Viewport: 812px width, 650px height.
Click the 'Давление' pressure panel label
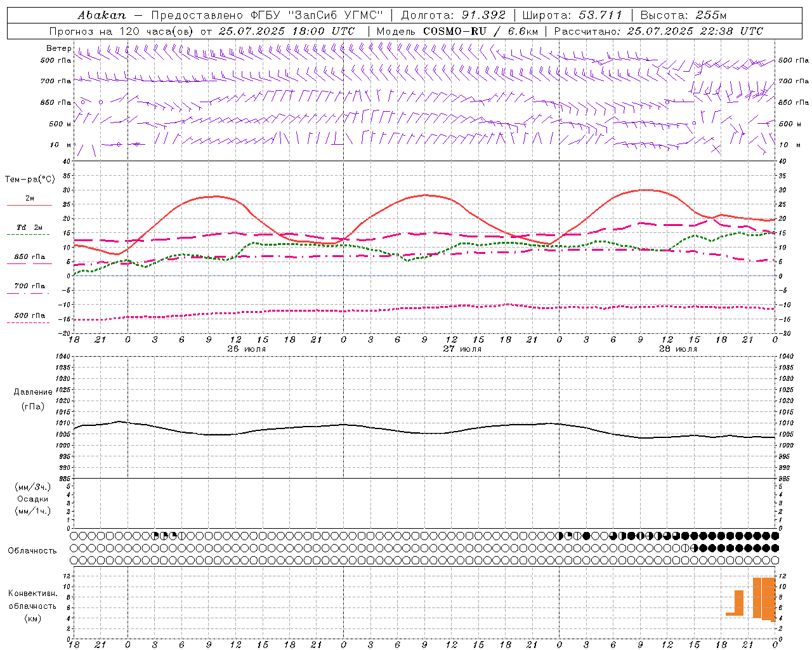pyautogui.click(x=33, y=392)
